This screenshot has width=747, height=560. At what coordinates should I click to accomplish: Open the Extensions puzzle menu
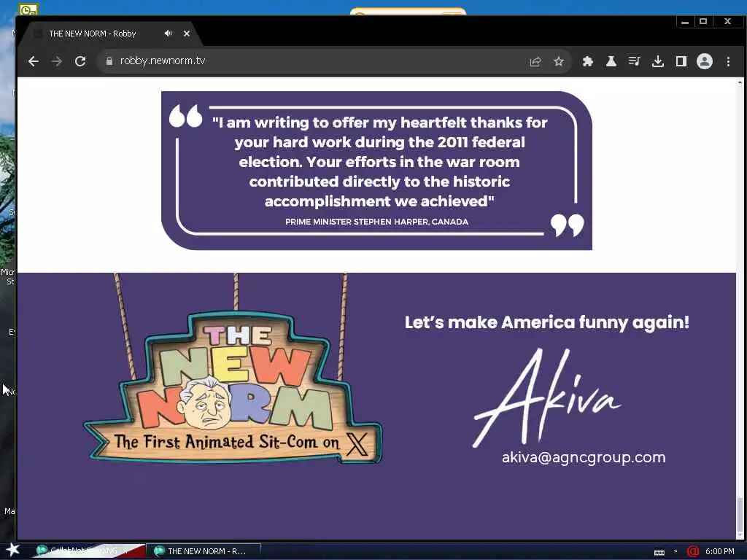[588, 61]
